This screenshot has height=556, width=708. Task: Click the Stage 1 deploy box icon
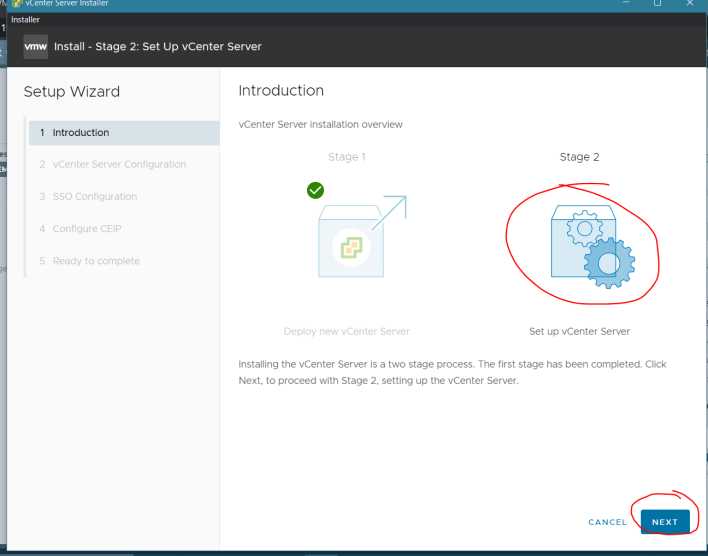tap(362, 236)
